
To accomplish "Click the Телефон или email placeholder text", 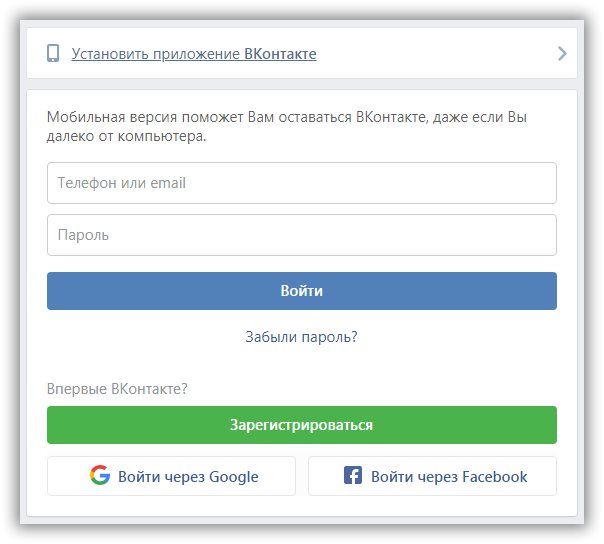I will coord(122,183).
